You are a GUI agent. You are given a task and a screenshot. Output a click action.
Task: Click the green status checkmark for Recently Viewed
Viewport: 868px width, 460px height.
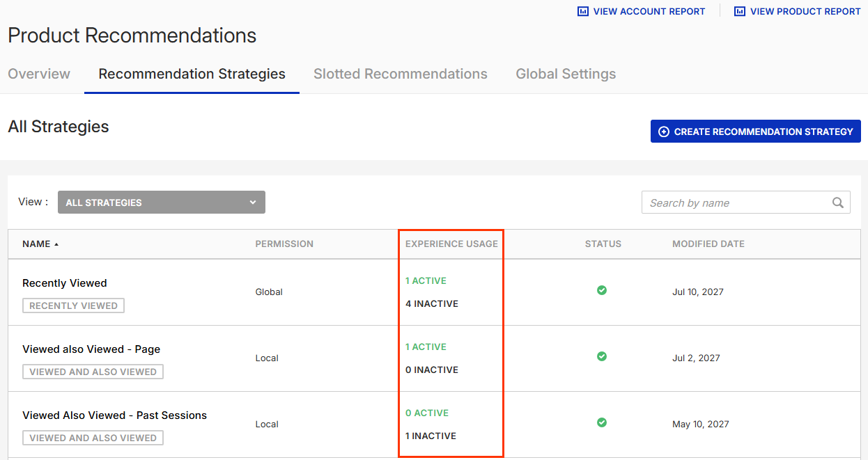click(x=602, y=290)
